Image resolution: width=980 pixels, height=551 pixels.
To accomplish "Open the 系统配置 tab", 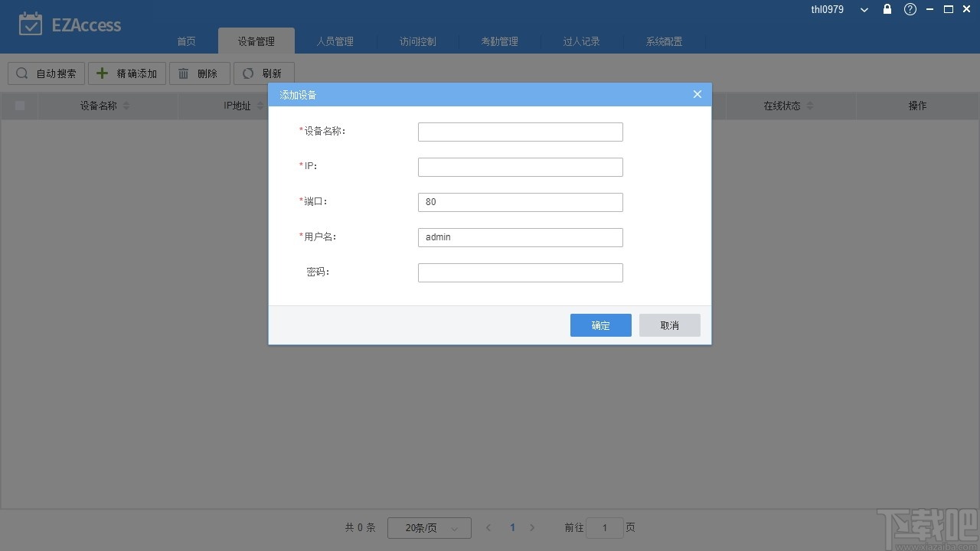I will 663,41.
